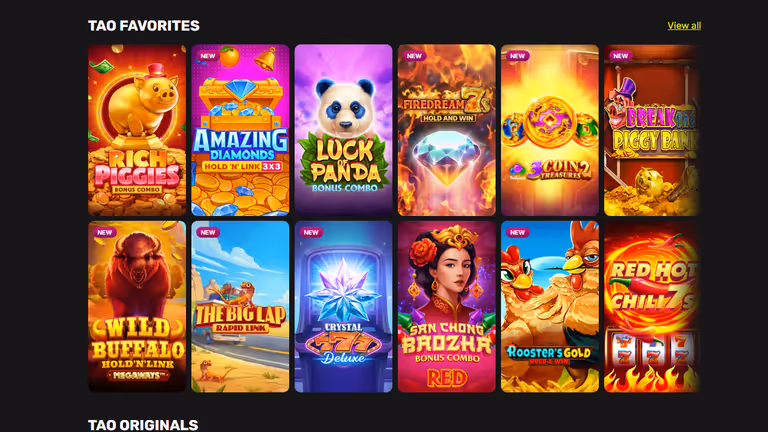
Task: Click NEW badge on Wild Buffalo tile
Action: tap(104, 232)
